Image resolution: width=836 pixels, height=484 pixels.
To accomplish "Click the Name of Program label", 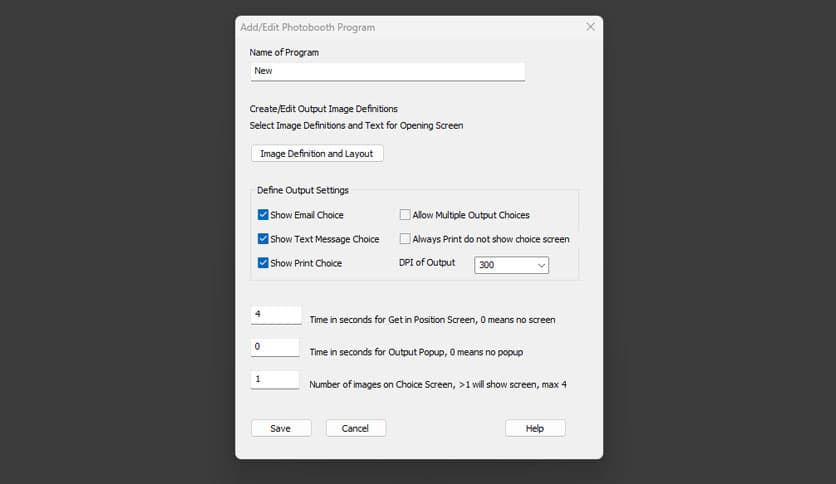I will click(284, 52).
